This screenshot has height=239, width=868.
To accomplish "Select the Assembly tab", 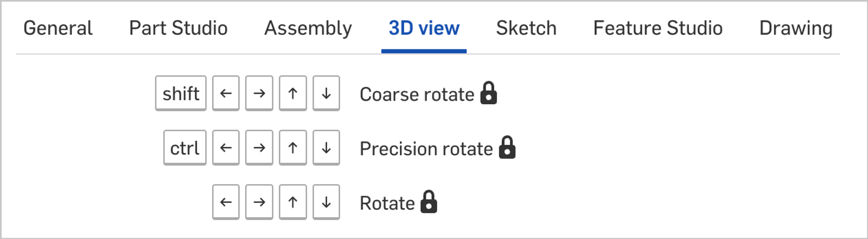I will tap(308, 28).
